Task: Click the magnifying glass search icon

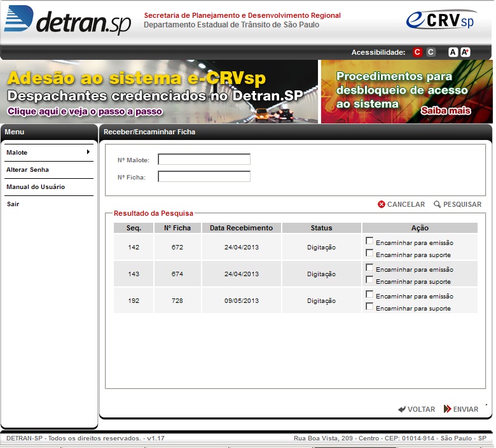Action: click(437, 204)
